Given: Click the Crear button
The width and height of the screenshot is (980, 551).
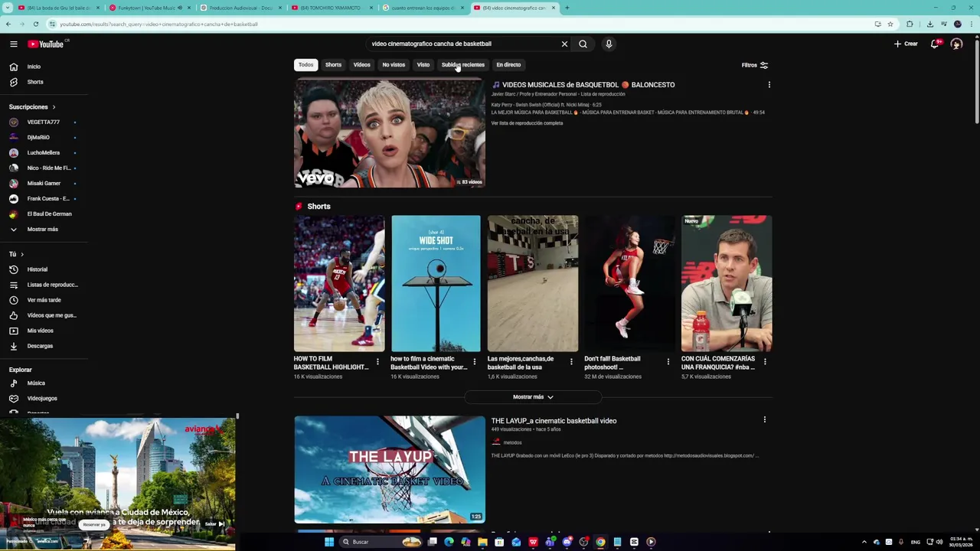Looking at the screenshot, I should [x=906, y=44].
